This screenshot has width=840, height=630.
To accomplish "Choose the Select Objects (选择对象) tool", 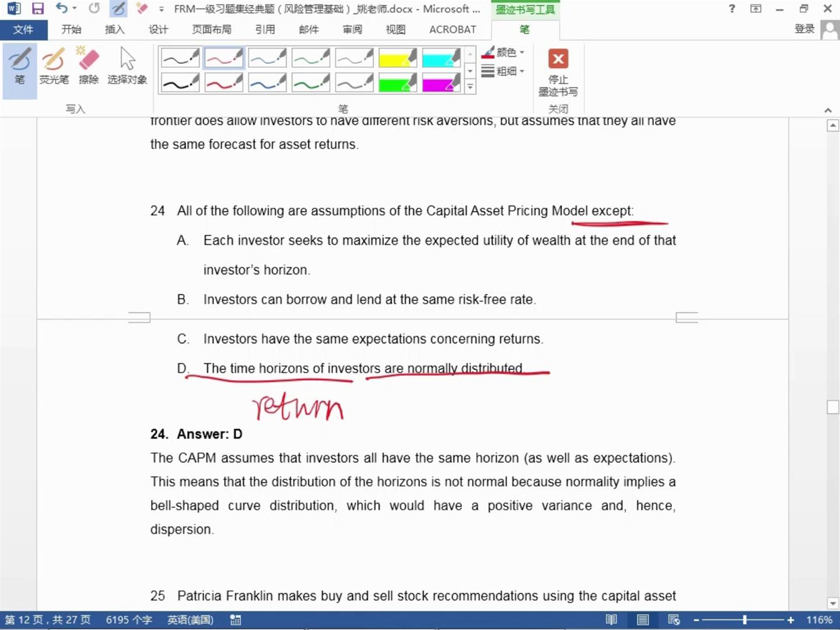I will coord(127,66).
